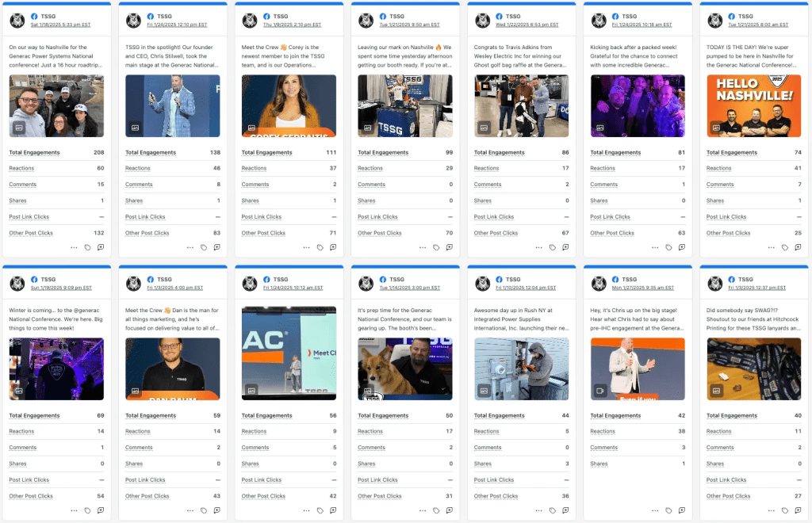Viewport: 812px width, 523px height.
Task: Click the tag icon on the Chris big stage video post
Action: (x=668, y=510)
